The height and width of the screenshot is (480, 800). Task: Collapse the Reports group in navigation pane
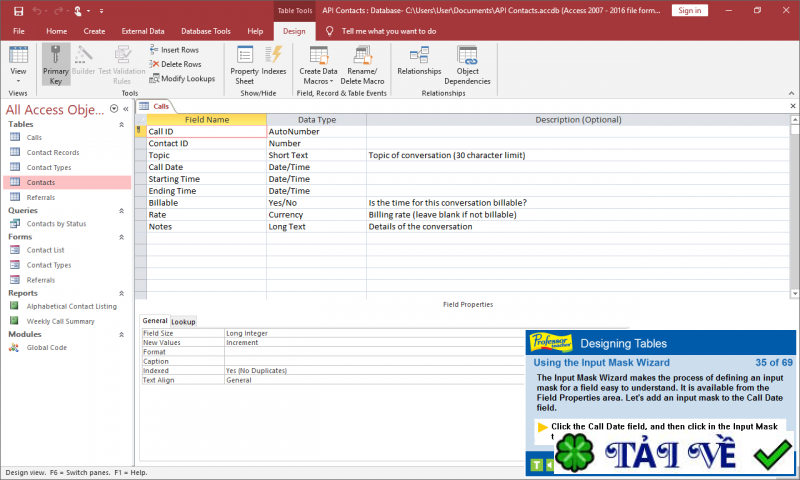point(122,293)
